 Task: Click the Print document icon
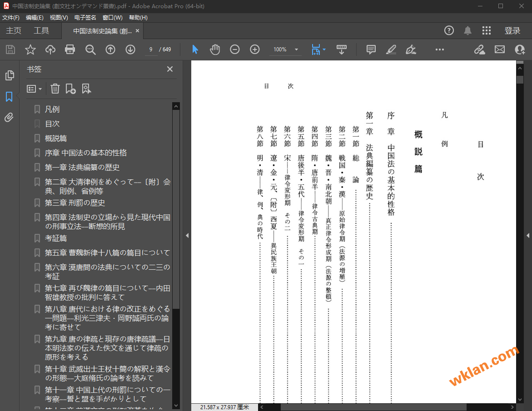point(70,50)
